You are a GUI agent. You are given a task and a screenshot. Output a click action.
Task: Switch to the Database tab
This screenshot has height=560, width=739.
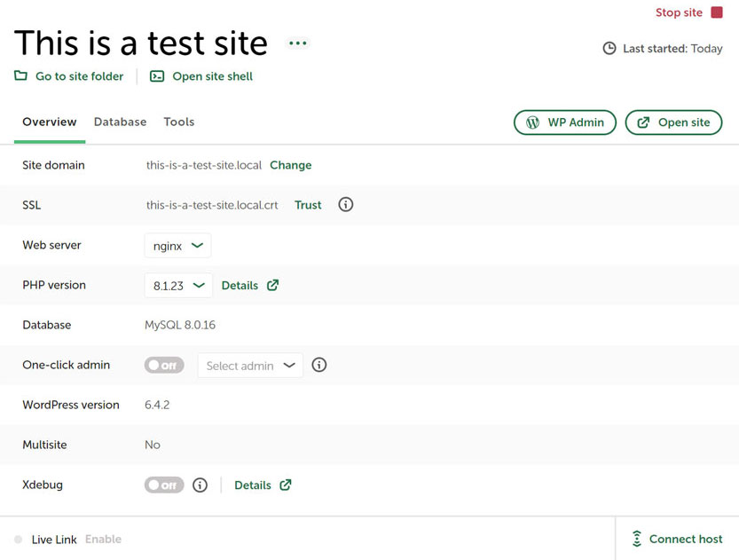tap(120, 122)
